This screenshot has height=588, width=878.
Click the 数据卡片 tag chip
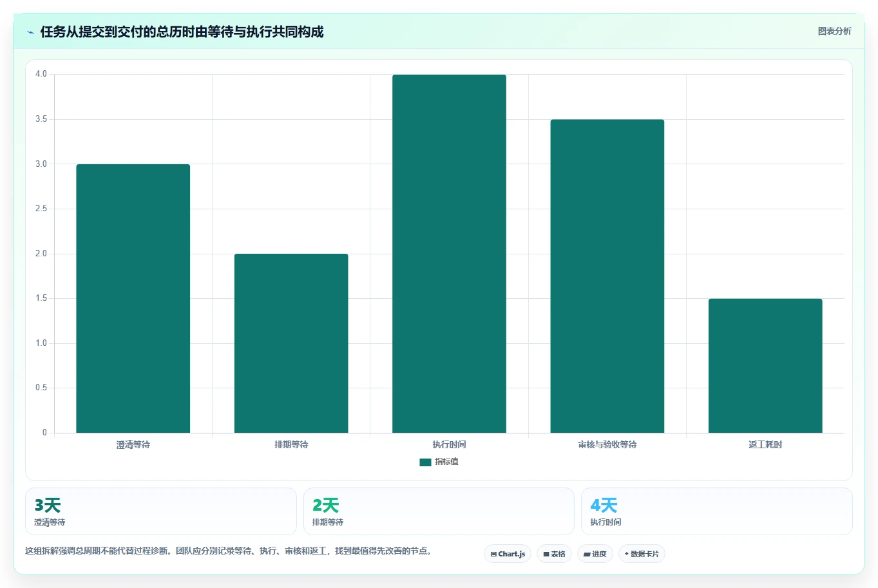642,554
